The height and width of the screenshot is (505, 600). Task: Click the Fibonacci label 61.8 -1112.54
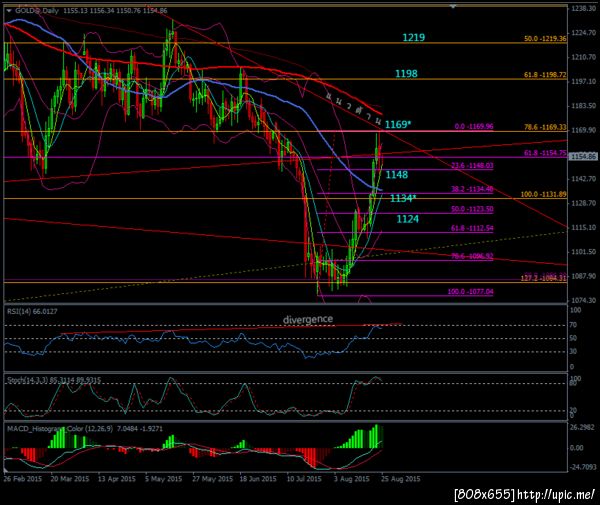coord(472,228)
